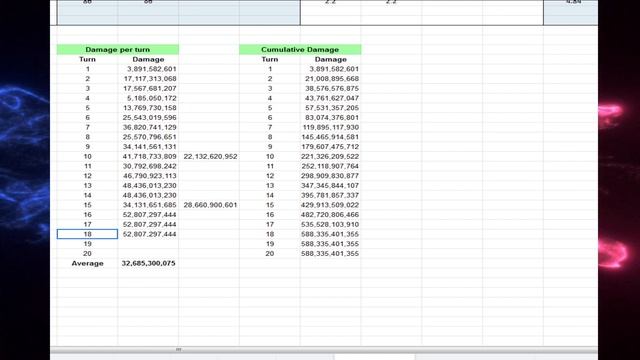The height and width of the screenshot is (360, 640).
Task: Click the selected turn 18 cell
Action: (87, 234)
